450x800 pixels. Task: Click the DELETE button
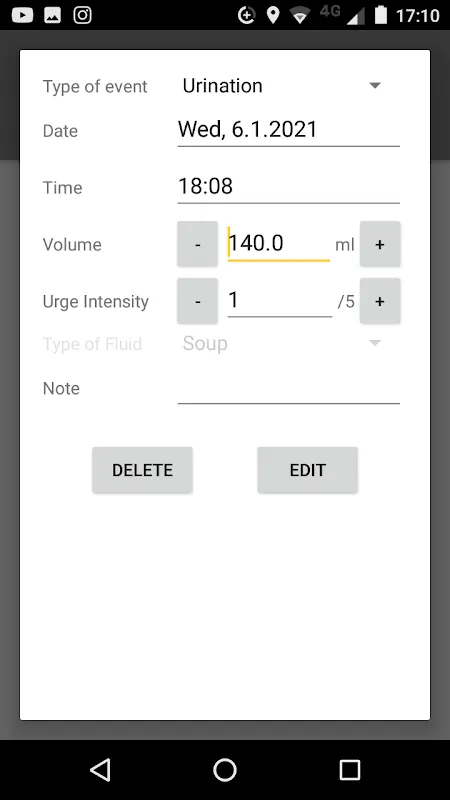[142, 470]
